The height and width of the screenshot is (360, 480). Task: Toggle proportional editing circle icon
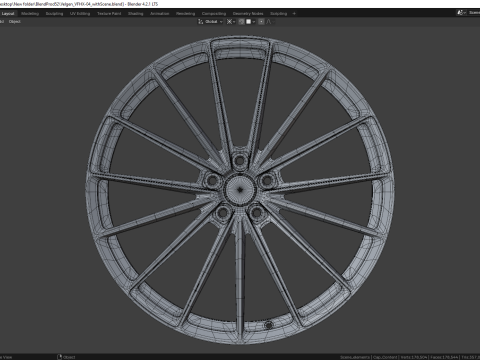tap(261, 22)
